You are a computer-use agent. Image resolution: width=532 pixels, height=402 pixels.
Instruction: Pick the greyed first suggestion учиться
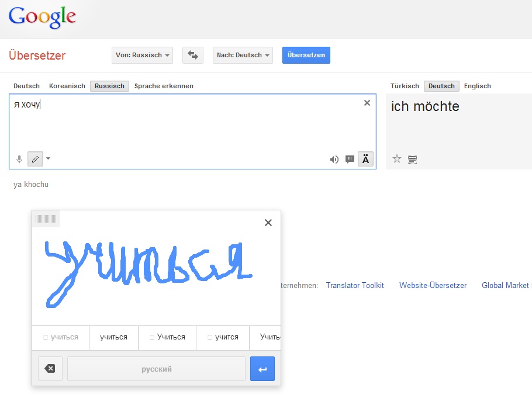pos(61,337)
